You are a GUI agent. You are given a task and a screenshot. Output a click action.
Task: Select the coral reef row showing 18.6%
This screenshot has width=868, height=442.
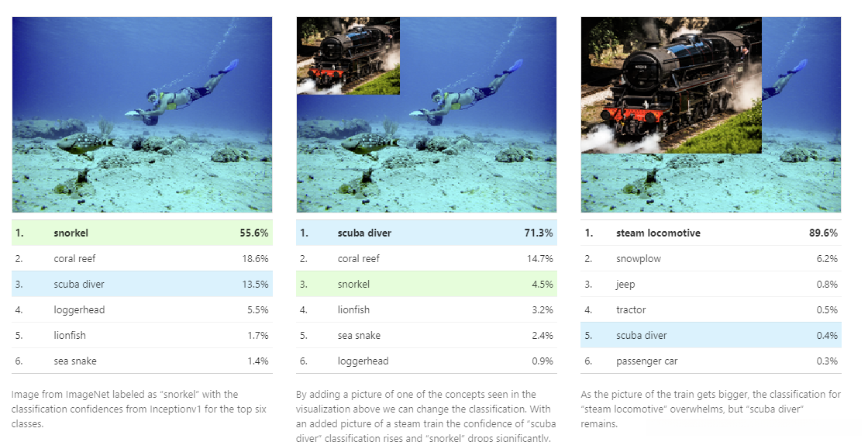point(142,258)
